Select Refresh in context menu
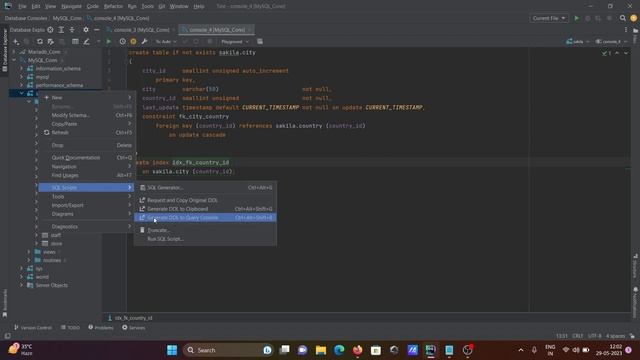The width and height of the screenshot is (640, 360). pyautogui.click(x=87, y=133)
